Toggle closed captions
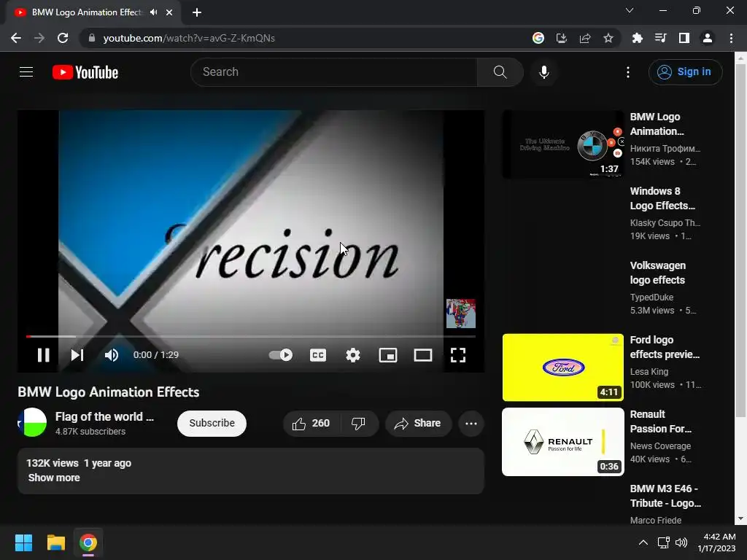Image resolution: width=747 pixels, height=560 pixels. point(318,355)
